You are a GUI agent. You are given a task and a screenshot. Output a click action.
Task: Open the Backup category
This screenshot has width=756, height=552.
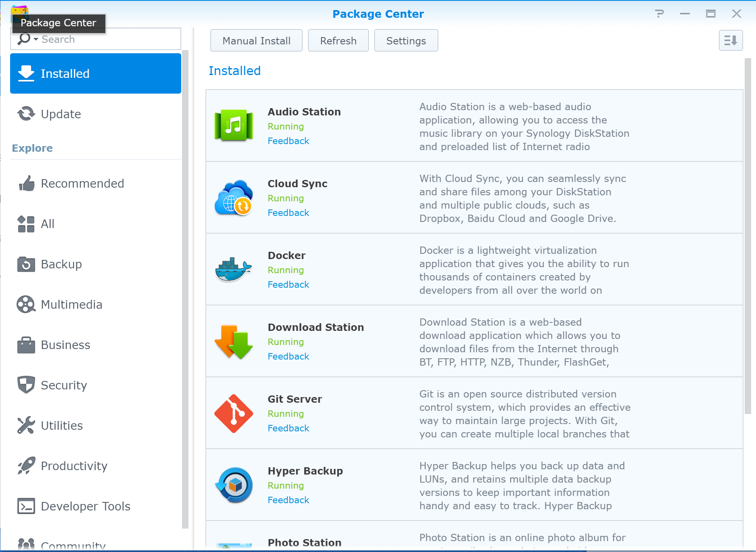point(96,264)
